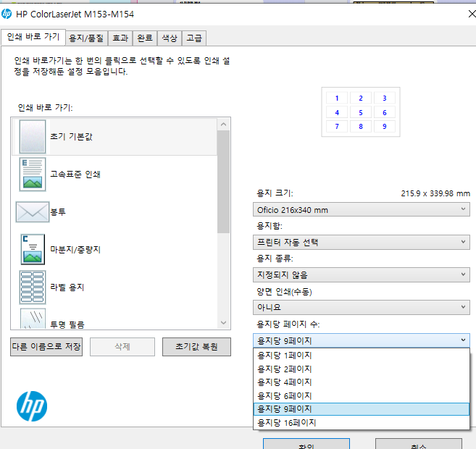Select the 초기 기본값 shortcut thumbnail icon

point(33,137)
